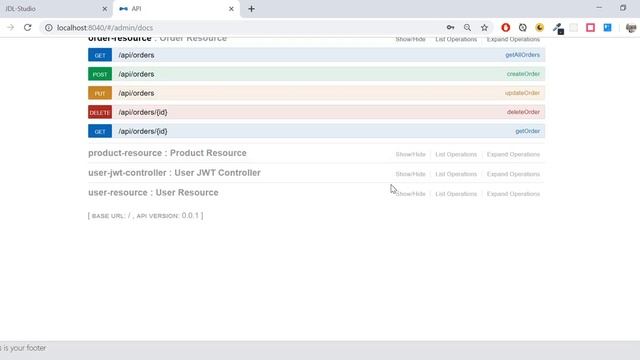Expand the DELETE /api/orders/{id} operation
This screenshot has width=640, height=360.
316,112
